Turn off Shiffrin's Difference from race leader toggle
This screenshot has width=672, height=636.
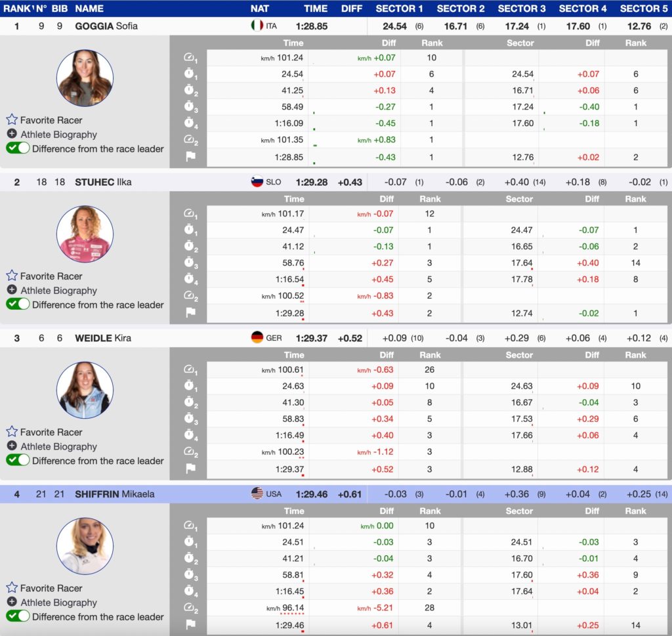click(x=18, y=616)
